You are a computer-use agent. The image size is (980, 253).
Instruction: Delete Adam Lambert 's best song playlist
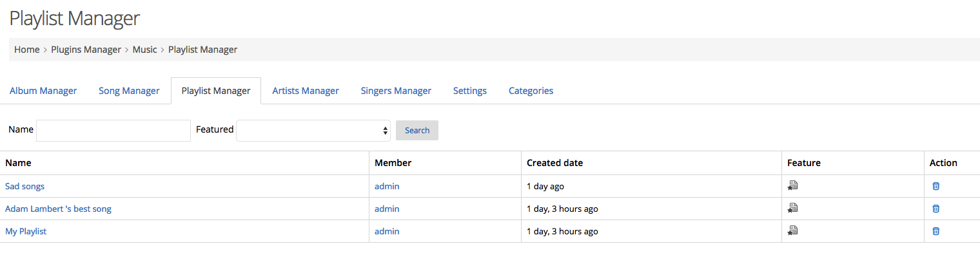pos(936,209)
